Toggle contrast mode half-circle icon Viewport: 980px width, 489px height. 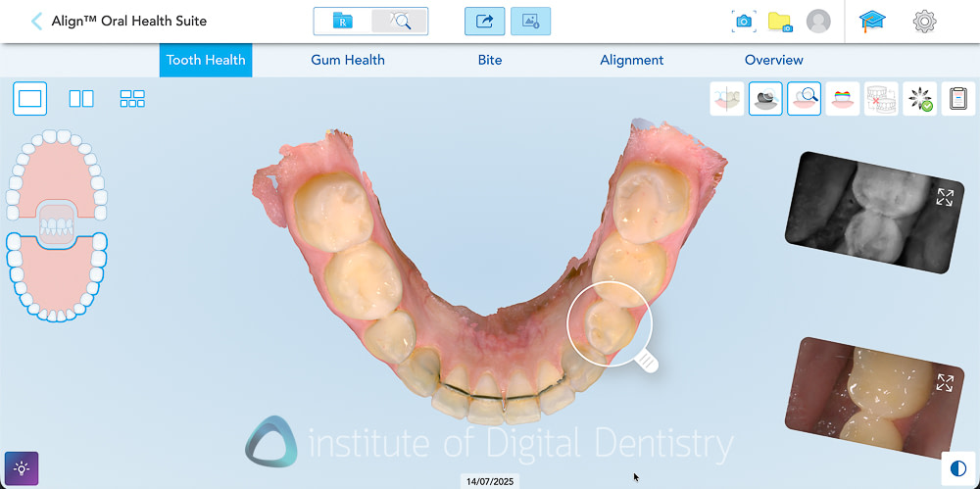pos(957,468)
